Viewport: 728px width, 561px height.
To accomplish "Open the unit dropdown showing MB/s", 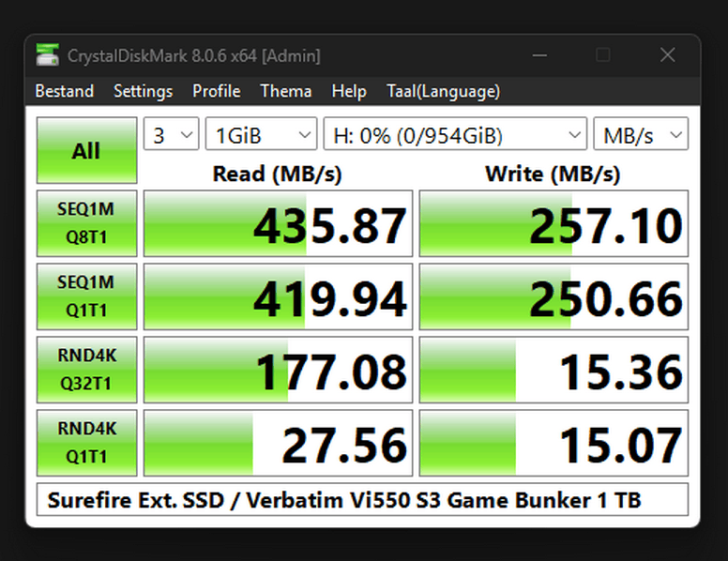I will [641, 134].
